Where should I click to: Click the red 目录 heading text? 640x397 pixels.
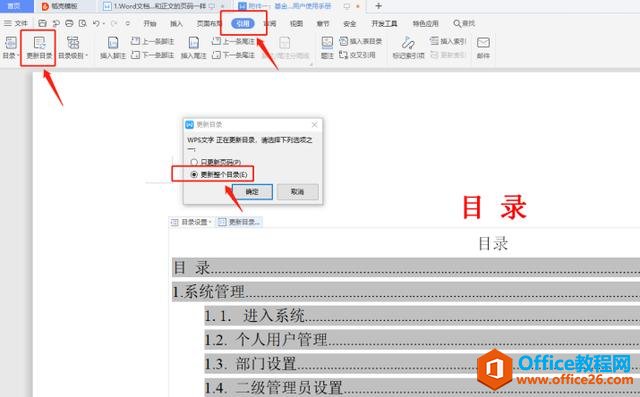pos(494,207)
